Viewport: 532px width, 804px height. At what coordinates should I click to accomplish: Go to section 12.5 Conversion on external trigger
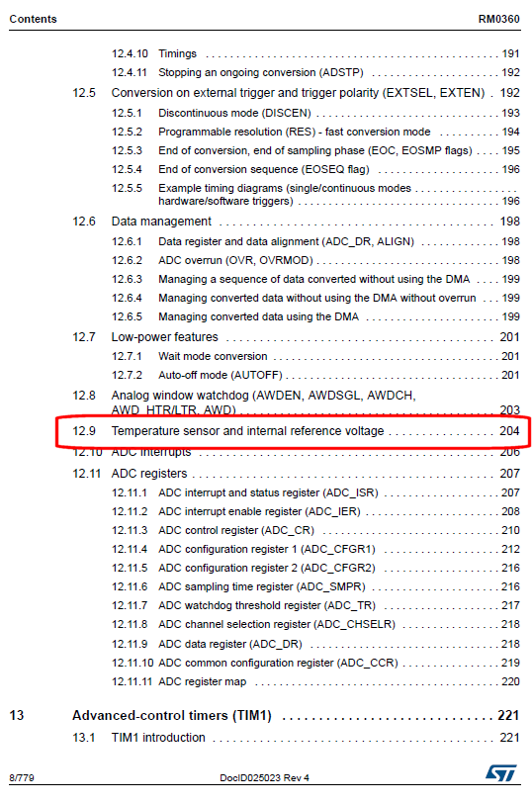pos(296,93)
